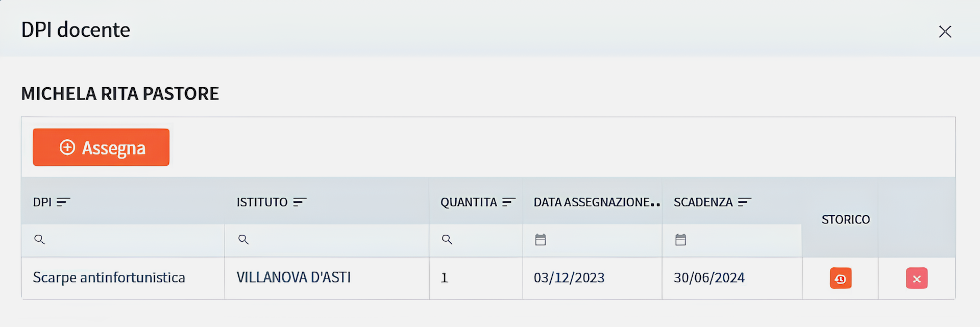
Task: Click the Assegna button
Action: [x=101, y=147]
